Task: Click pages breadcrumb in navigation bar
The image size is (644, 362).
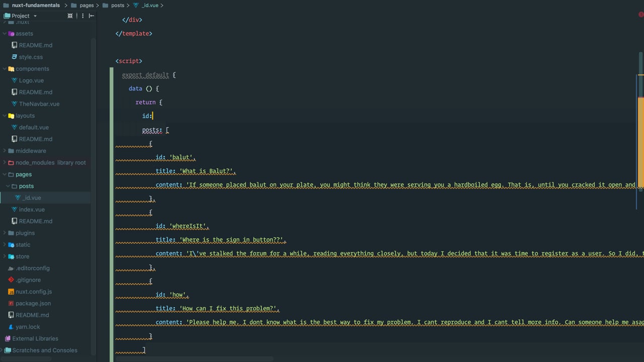Action: 83,5
